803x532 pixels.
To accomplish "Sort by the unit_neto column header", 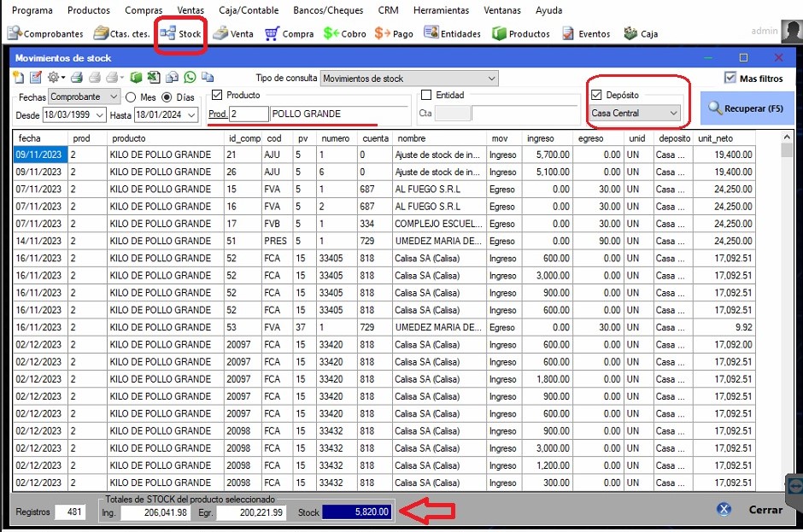I will [x=724, y=138].
